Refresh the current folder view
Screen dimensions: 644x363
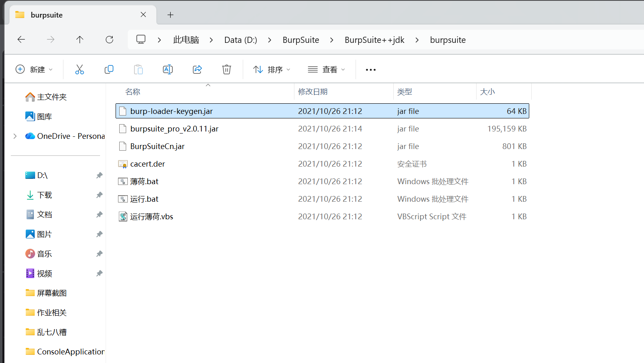coord(109,40)
